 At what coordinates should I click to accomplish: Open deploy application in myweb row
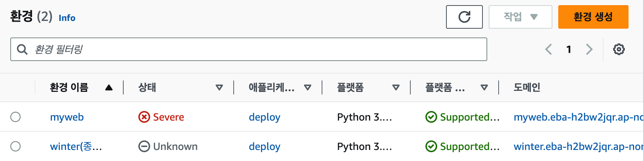(265, 117)
